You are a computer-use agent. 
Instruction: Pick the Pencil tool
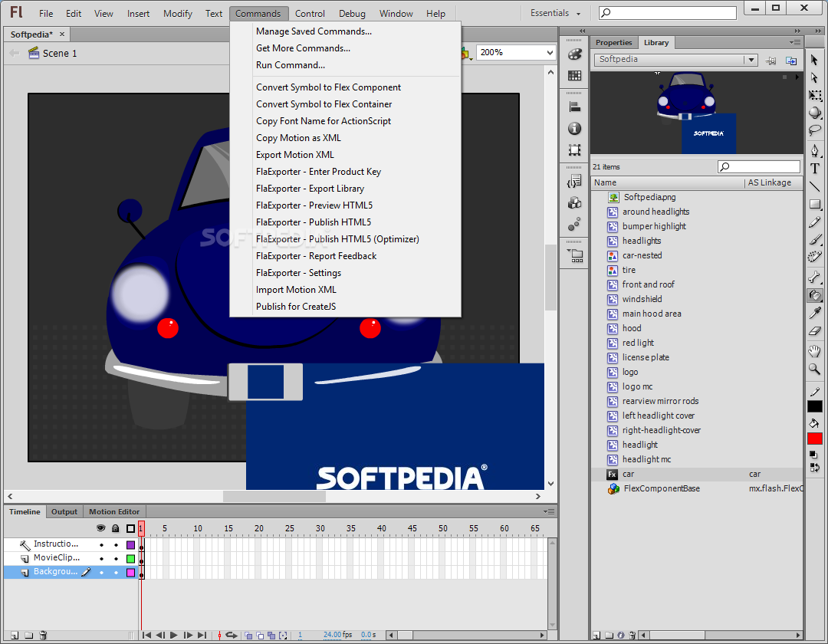pos(815,222)
